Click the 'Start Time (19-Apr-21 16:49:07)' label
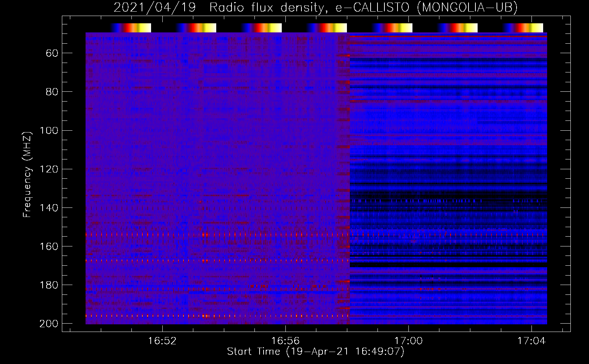Viewport: 589px width, 364px height. pos(316,351)
